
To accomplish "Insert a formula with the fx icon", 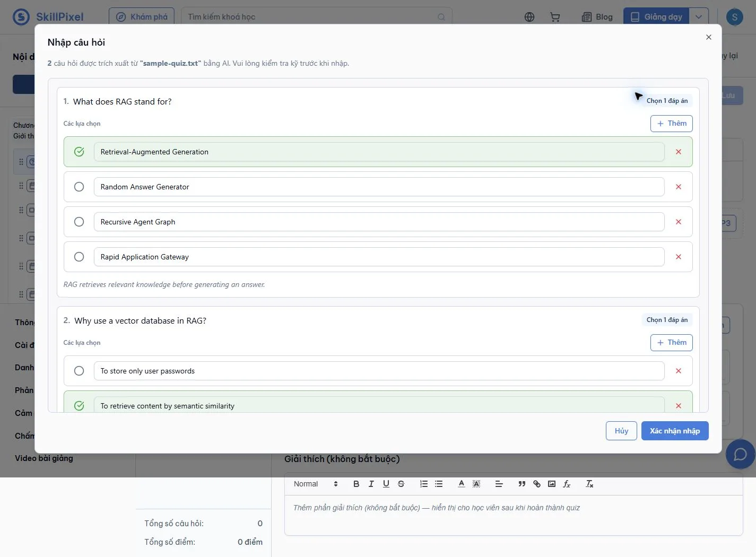I will coord(567,484).
